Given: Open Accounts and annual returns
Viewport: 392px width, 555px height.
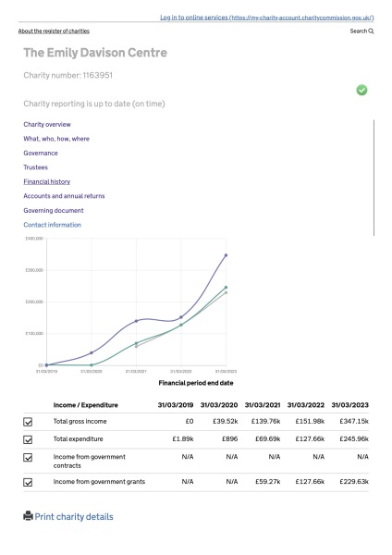Looking at the screenshot, I should (x=64, y=196).
